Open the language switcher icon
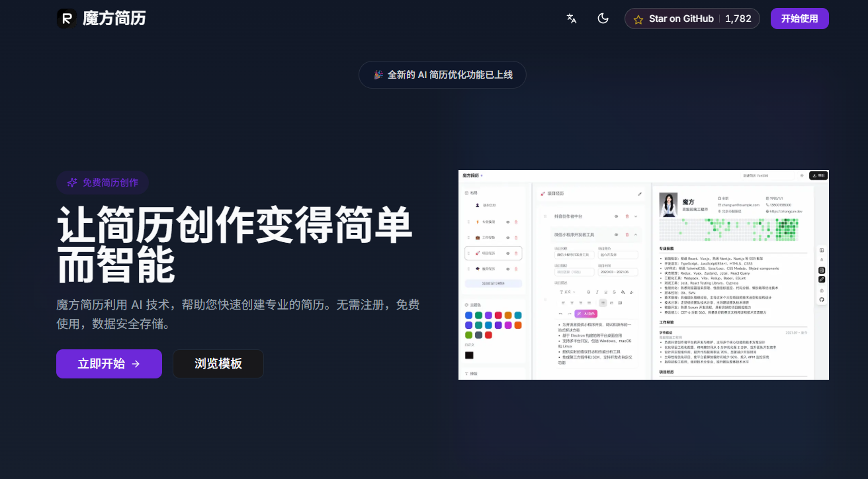This screenshot has width=868, height=479. click(572, 19)
